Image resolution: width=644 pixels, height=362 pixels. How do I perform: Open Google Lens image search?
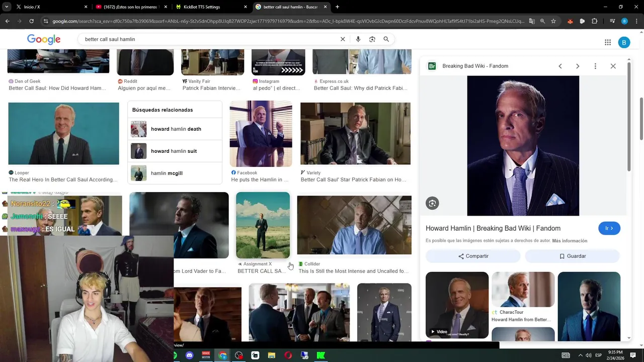coord(372,39)
